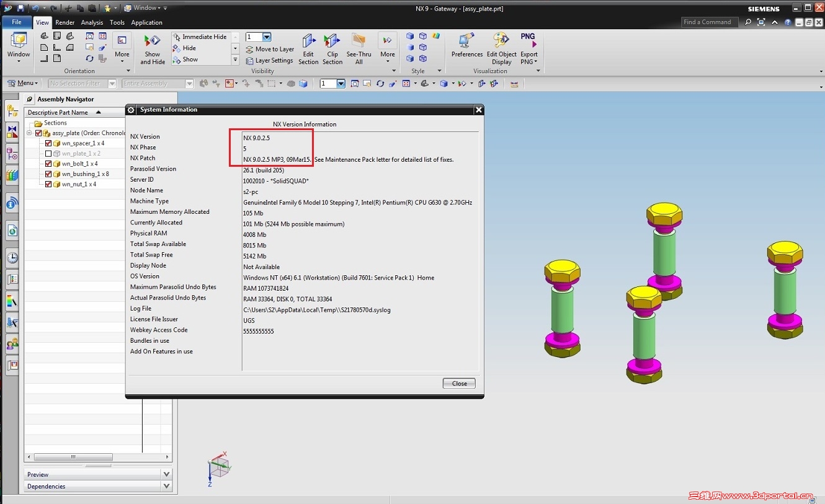Click the Edit Section tool
825x504 pixels.
point(308,49)
